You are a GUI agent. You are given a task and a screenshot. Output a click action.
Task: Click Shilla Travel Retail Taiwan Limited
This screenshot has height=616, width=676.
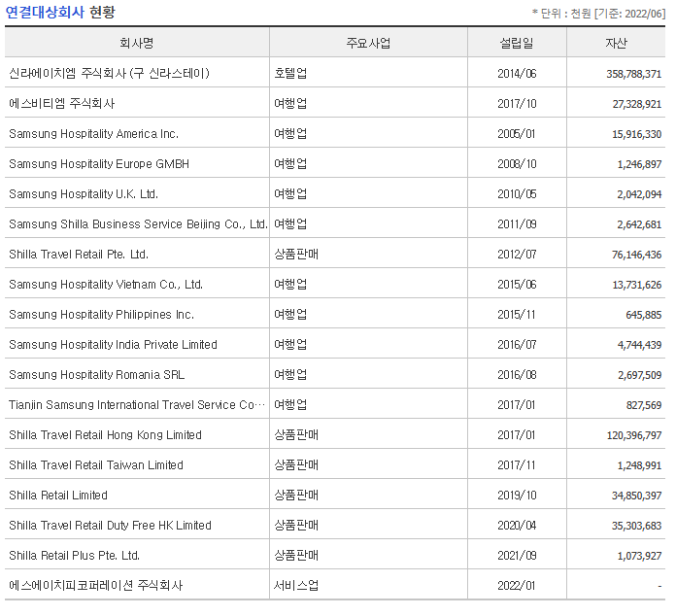click(x=96, y=465)
